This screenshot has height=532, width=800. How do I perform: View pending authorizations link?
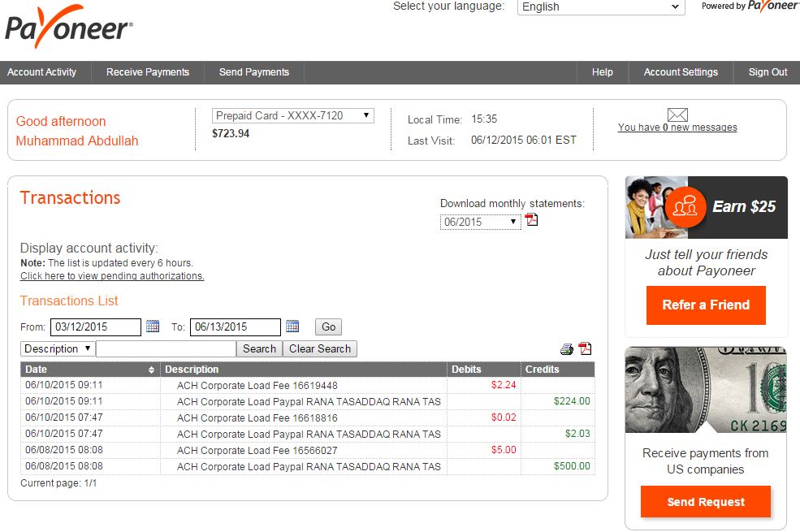112,276
